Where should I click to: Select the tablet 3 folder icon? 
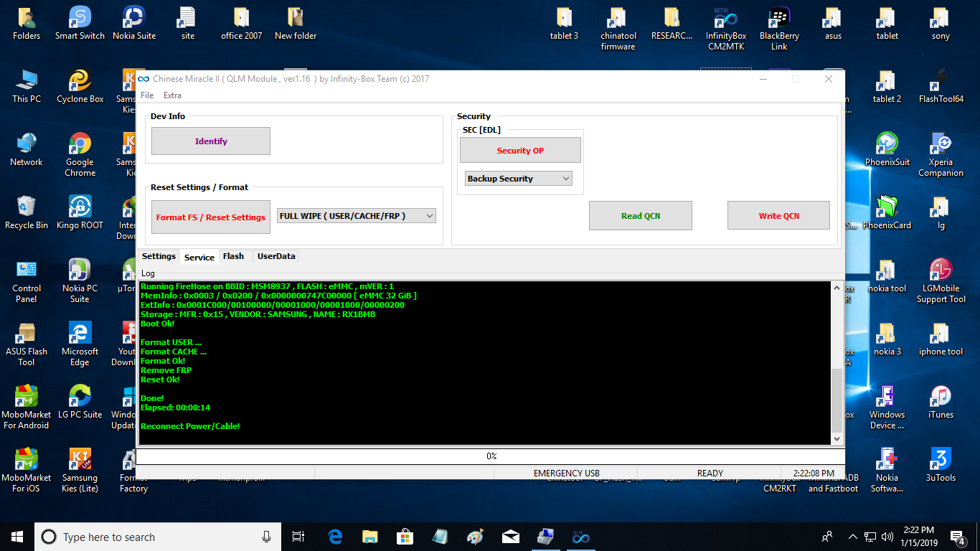[x=565, y=24]
